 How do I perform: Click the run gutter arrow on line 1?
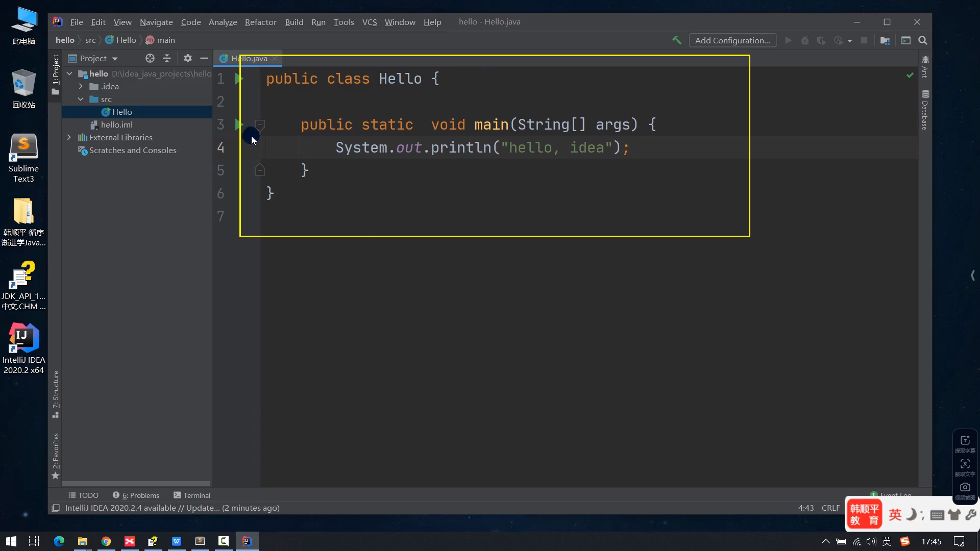tap(239, 79)
